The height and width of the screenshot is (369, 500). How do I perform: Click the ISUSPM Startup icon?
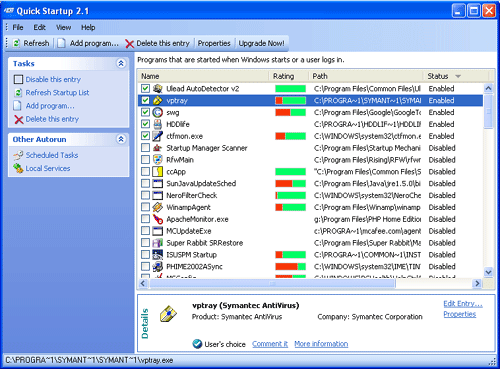(x=158, y=255)
